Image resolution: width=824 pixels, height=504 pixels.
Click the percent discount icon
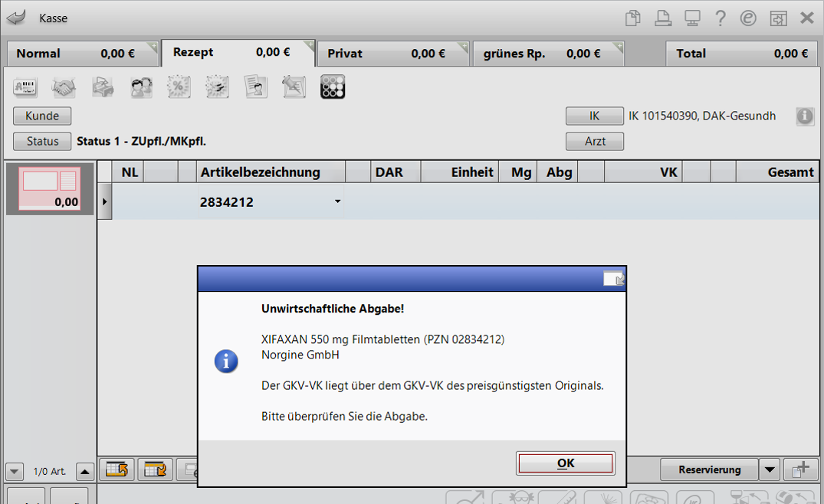[x=179, y=87]
